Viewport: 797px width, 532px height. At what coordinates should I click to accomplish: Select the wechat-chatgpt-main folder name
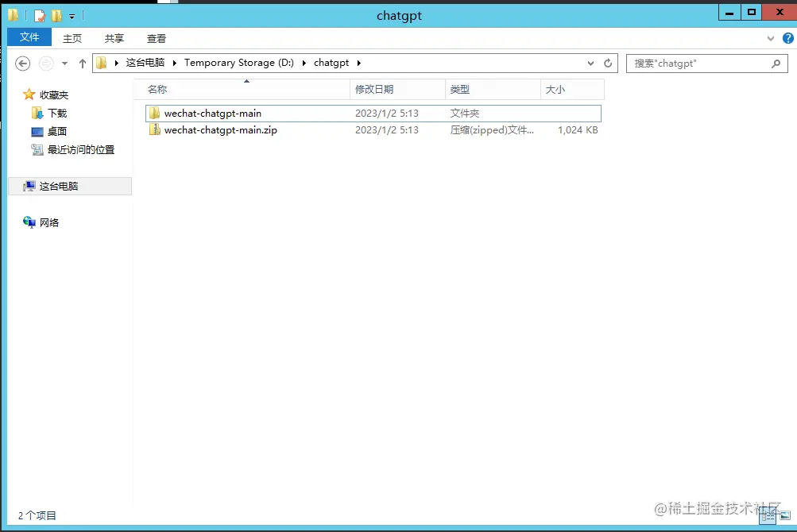coord(212,114)
